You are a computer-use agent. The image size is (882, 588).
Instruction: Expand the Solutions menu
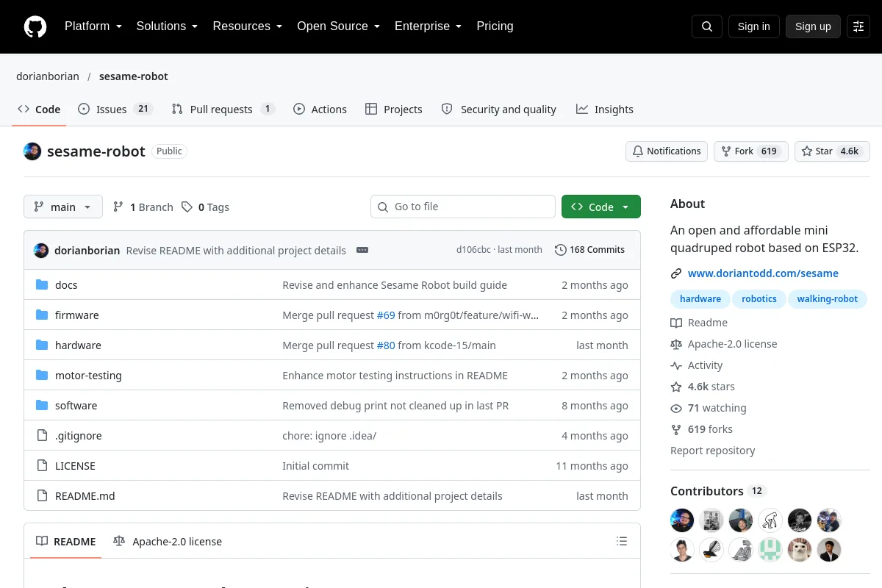(x=167, y=26)
